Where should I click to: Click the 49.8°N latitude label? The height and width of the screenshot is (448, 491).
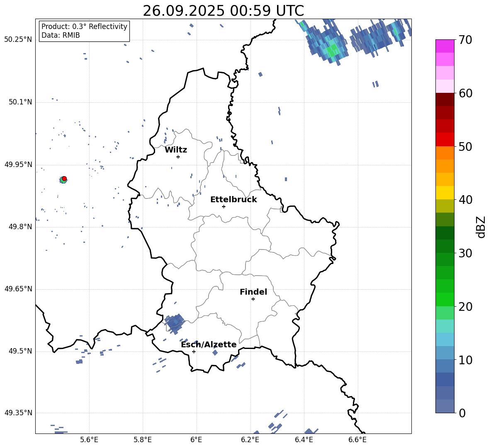[20, 227]
